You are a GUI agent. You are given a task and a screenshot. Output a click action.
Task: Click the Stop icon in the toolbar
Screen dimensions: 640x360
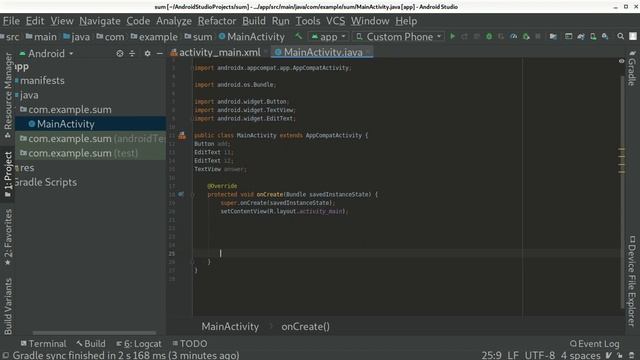click(538, 36)
